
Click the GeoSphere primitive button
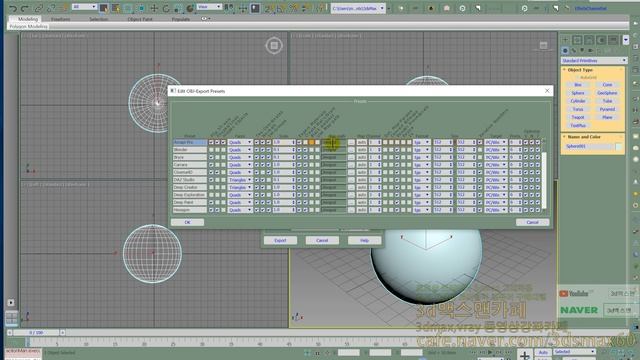click(607, 93)
